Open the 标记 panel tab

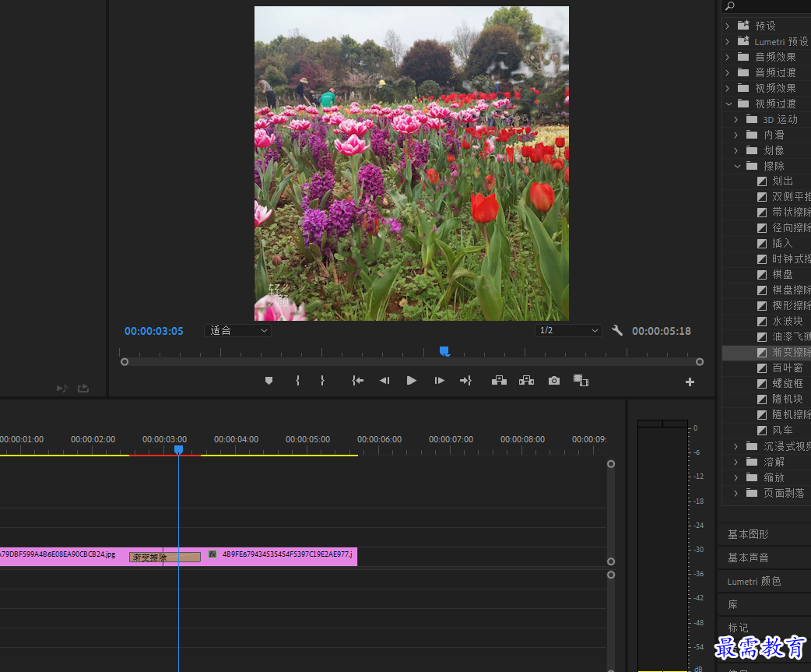click(x=738, y=628)
